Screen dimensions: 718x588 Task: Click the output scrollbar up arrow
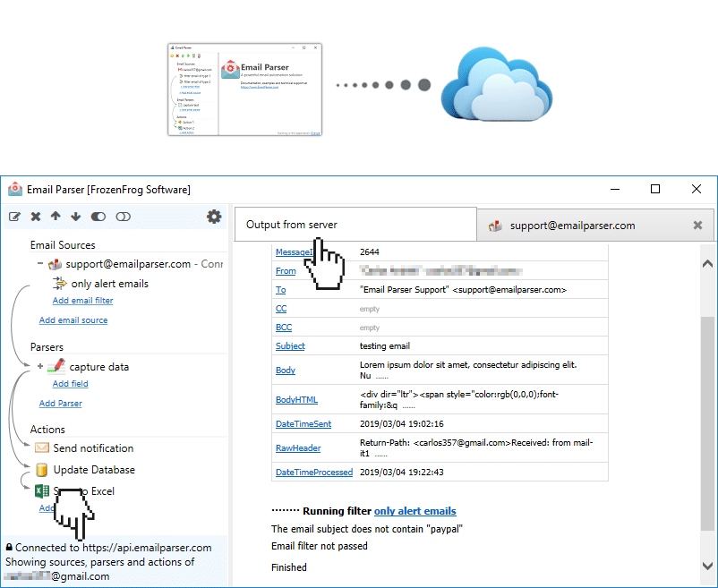coord(707,263)
